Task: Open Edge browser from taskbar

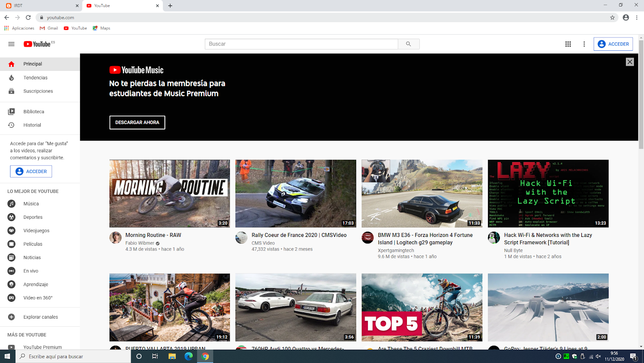Action: (x=188, y=356)
